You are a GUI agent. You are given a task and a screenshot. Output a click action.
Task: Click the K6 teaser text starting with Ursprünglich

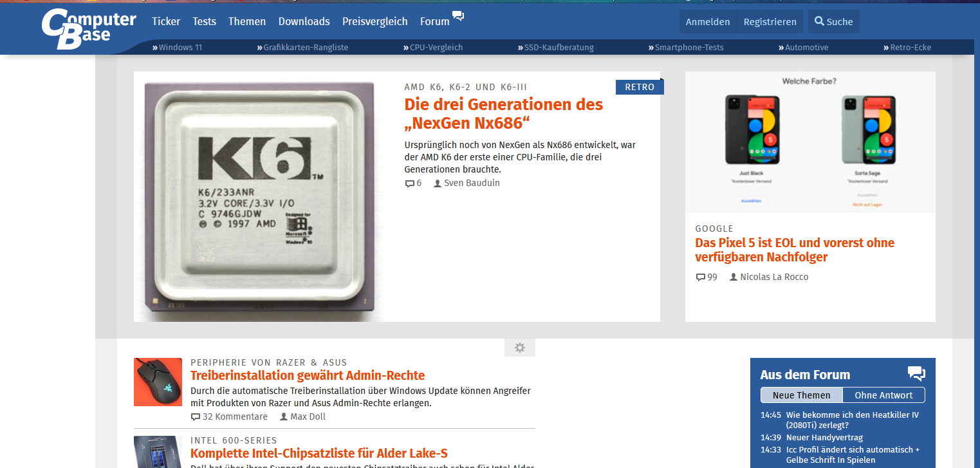520,157
